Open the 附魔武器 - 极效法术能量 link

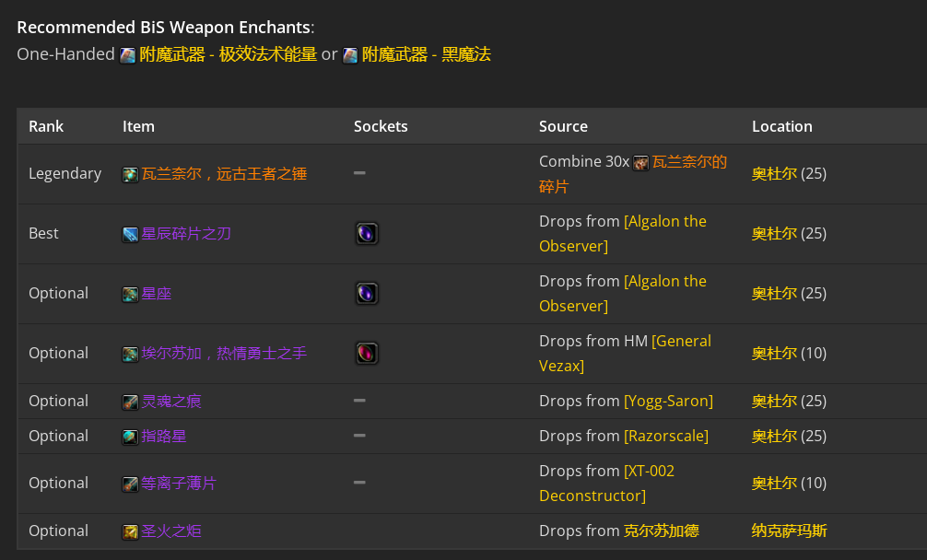point(229,54)
